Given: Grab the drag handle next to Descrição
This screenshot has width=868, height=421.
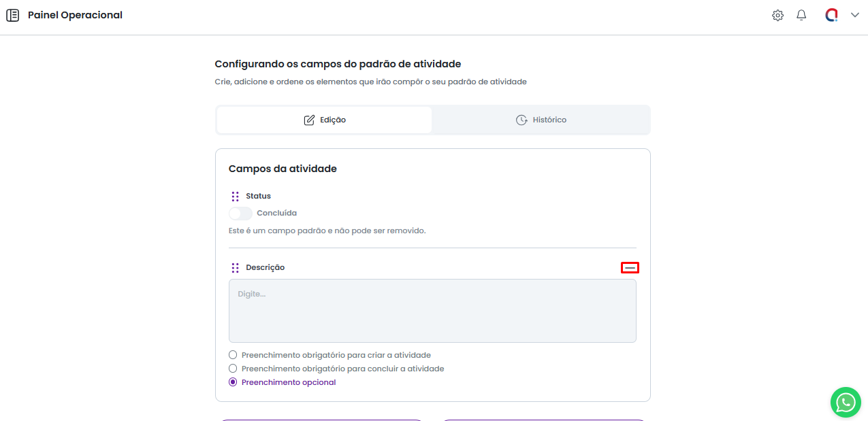Looking at the screenshot, I should [235, 268].
